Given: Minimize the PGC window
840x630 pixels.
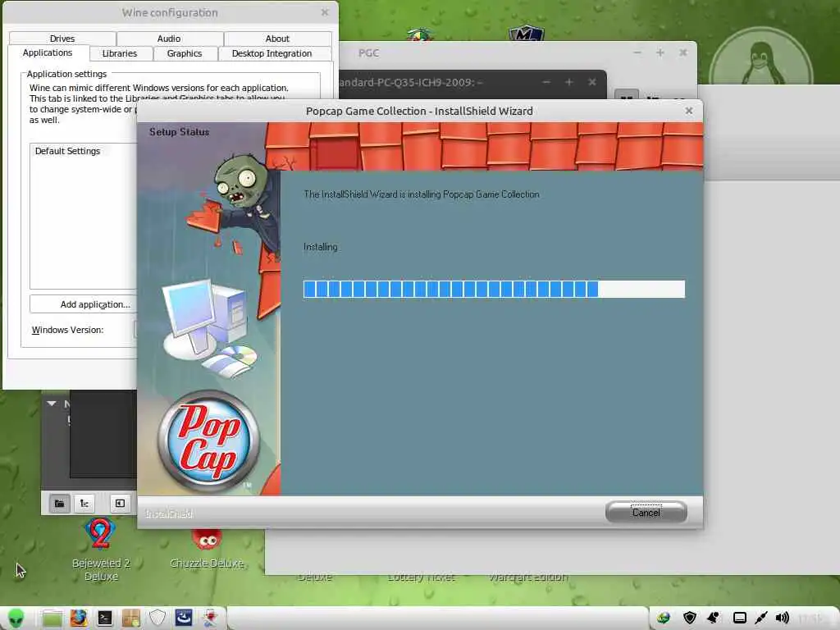Looking at the screenshot, I should (637, 52).
